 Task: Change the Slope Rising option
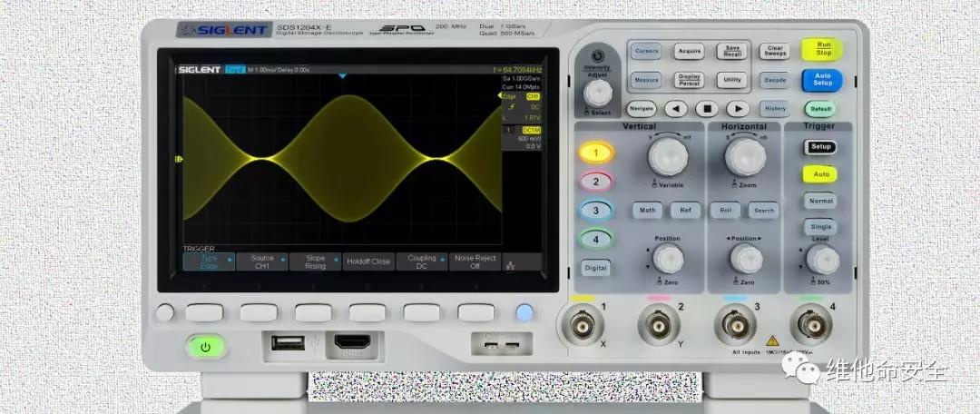pos(315,261)
